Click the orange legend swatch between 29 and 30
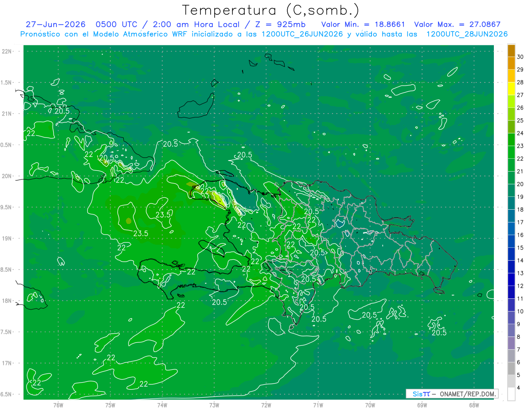The width and height of the screenshot is (532, 411). tap(511, 63)
